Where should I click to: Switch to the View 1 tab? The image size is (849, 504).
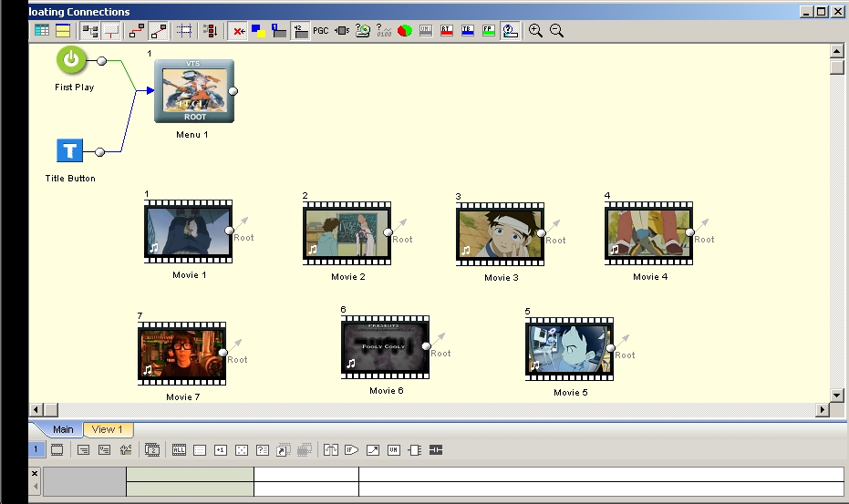[108, 429]
